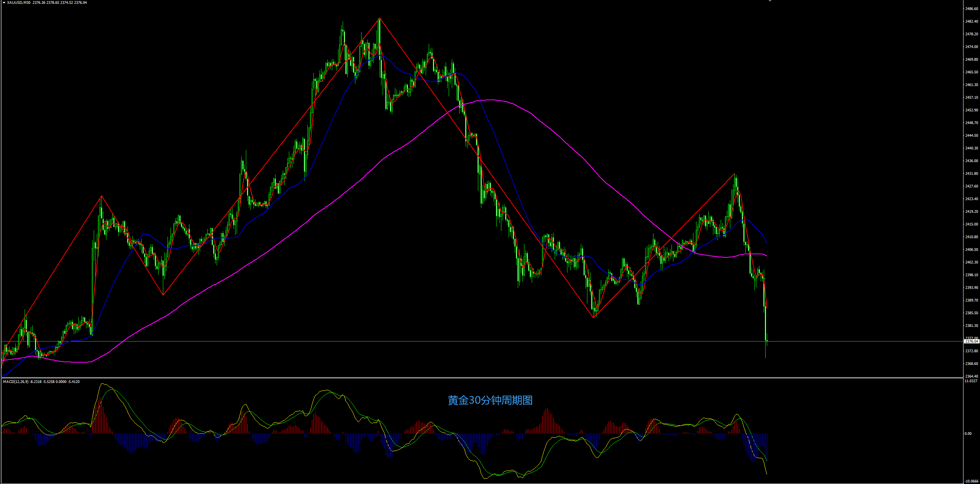
Task: Click the MACD scale value 11.0327
Action: pos(971,381)
